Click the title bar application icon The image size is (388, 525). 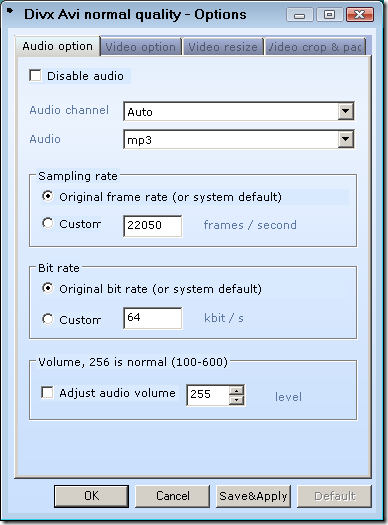point(10,11)
